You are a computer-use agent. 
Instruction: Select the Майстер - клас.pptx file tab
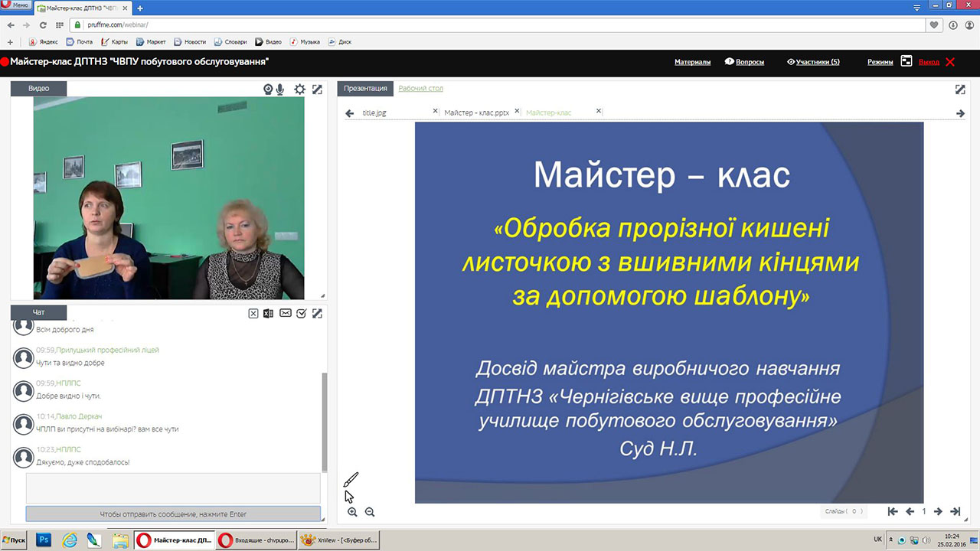476,112
